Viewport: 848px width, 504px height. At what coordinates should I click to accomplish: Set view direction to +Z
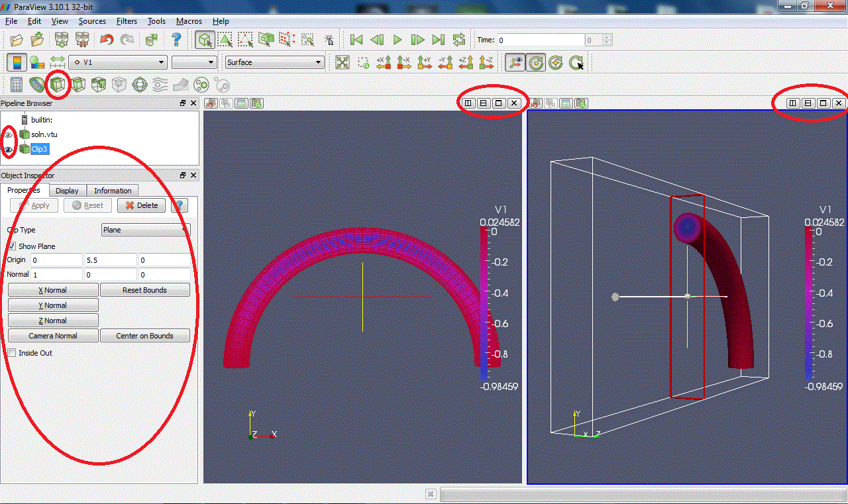tap(466, 63)
